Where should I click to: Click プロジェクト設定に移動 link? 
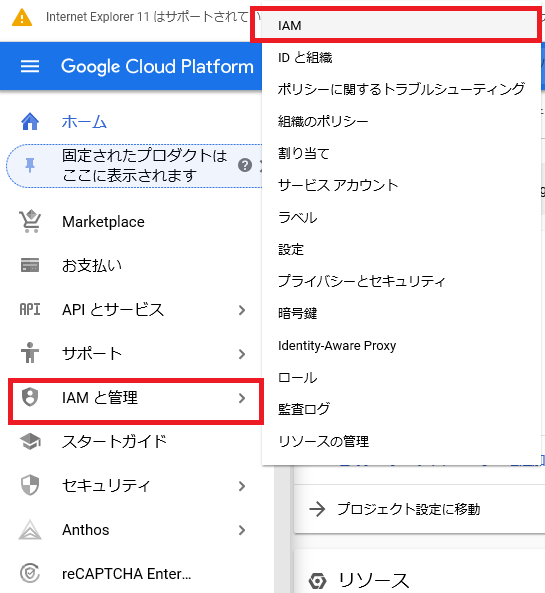point(408,509)
